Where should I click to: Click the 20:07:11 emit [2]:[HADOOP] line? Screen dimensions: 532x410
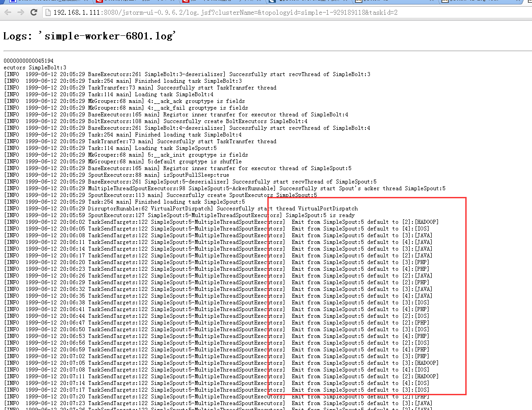[221, 376]
